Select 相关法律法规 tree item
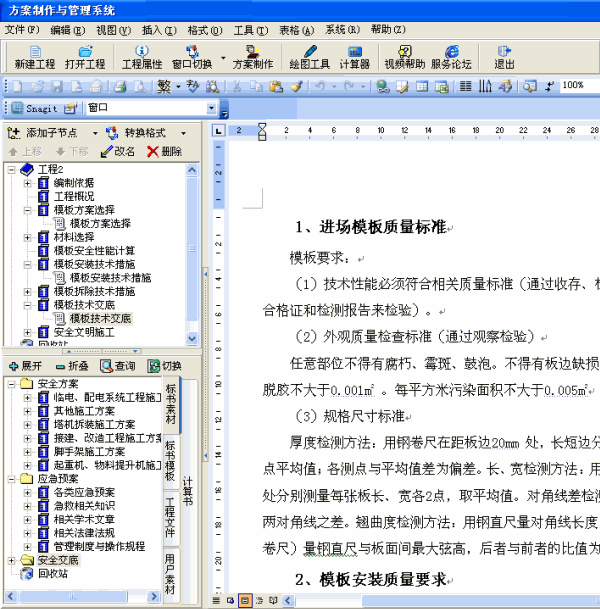 click(x=84, y=533)
